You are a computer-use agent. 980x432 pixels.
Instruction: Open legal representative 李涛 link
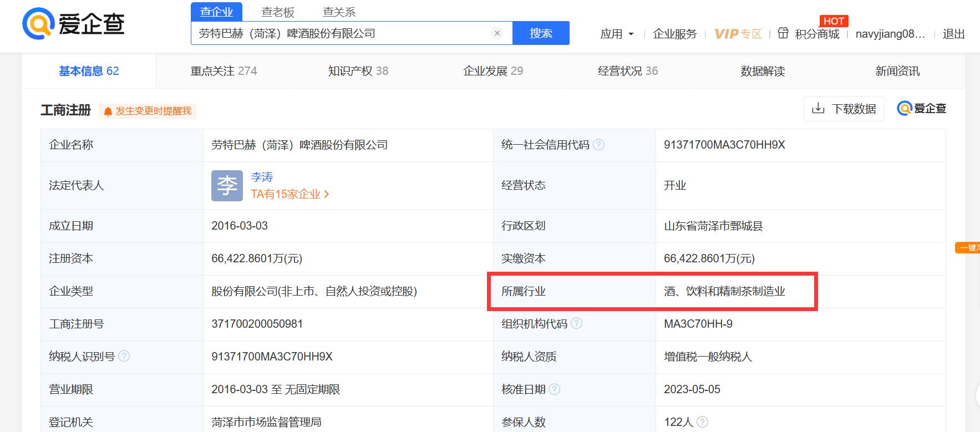coord(262,177)
